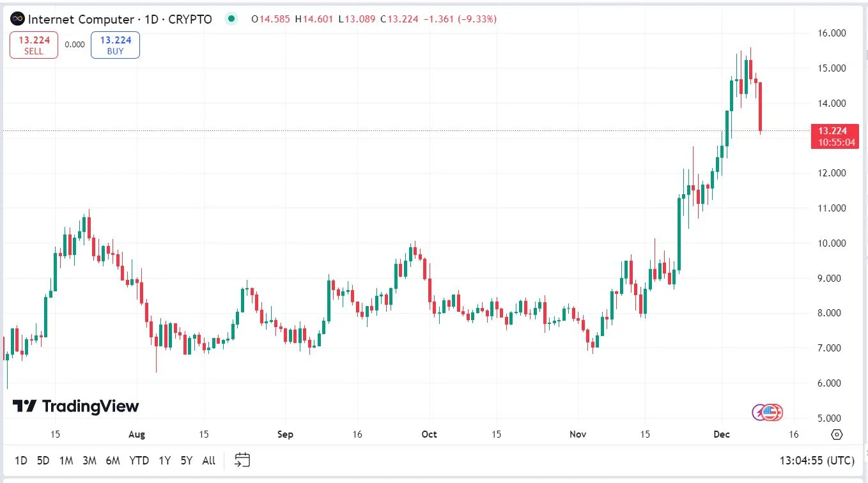Viewport: 868px width, 483px height.
Task: Click the Oct date axis label
Action: coord(430,434)
